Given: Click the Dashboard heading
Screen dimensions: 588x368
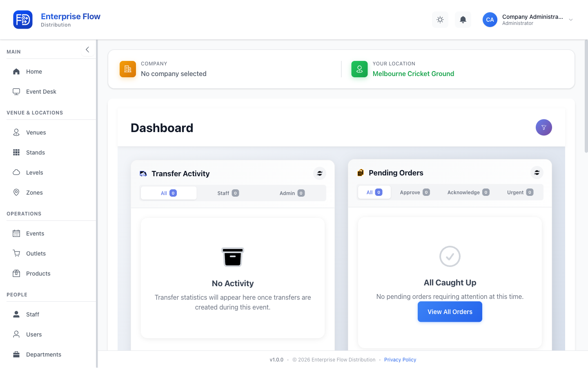Looking at the screenshot, I should pyautogui.click(x=162, y=128).
